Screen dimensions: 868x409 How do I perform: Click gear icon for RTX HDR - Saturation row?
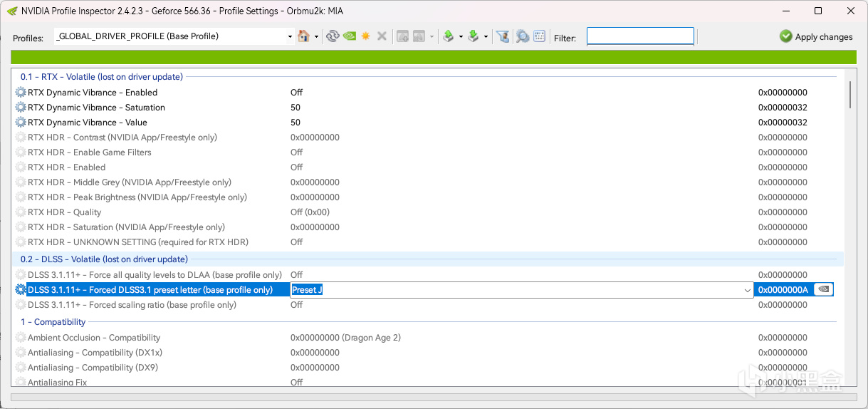21,227
